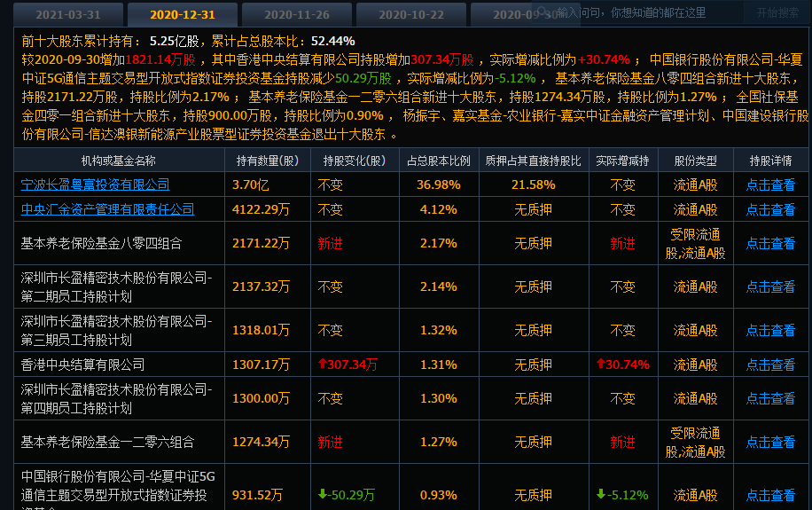
Task: Open 宁波长盈粤富投资有限公司 link
Action: pos(95,184)
